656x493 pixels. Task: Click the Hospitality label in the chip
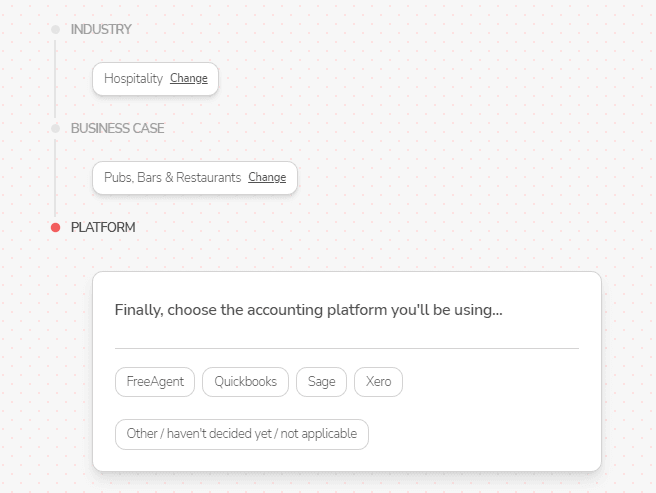point(133,78)
